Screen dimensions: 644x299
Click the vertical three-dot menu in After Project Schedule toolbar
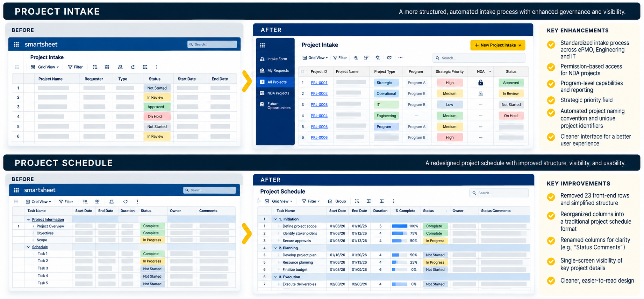[x=394, y=201]
